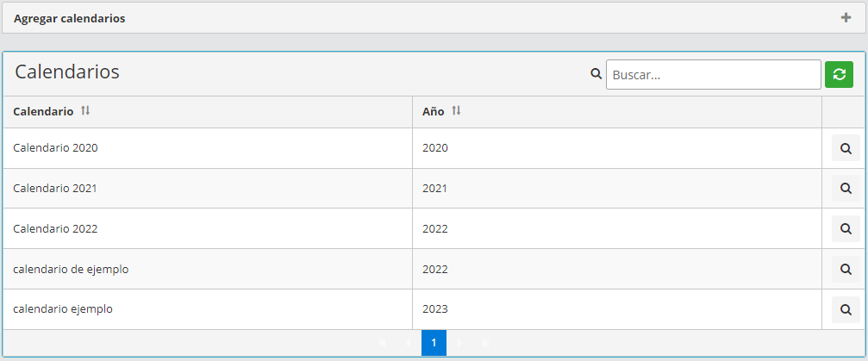Open view icon for calendario de ejemplo

tap(846, 269)
